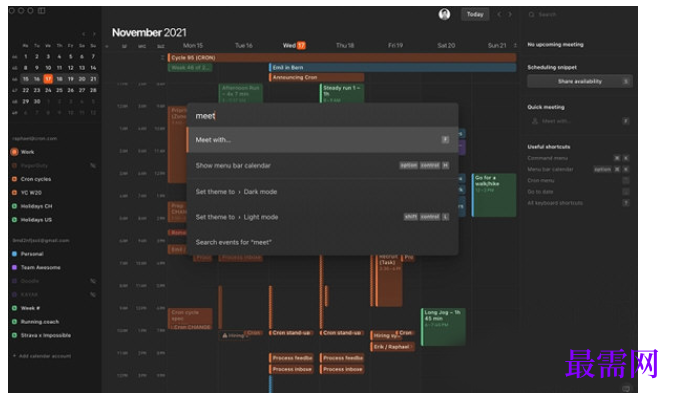This screenshot has width=677, height=395.
Task: Open the Long Jog event on Saturday
Action: coord(443,327)
